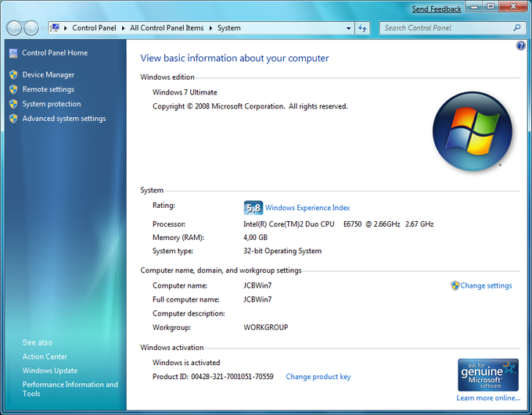Viewport: 532px width, 415px height.
Task: Click the Copyright 2008 Microsoft Corporation text
Action: [x=250, y=106]
